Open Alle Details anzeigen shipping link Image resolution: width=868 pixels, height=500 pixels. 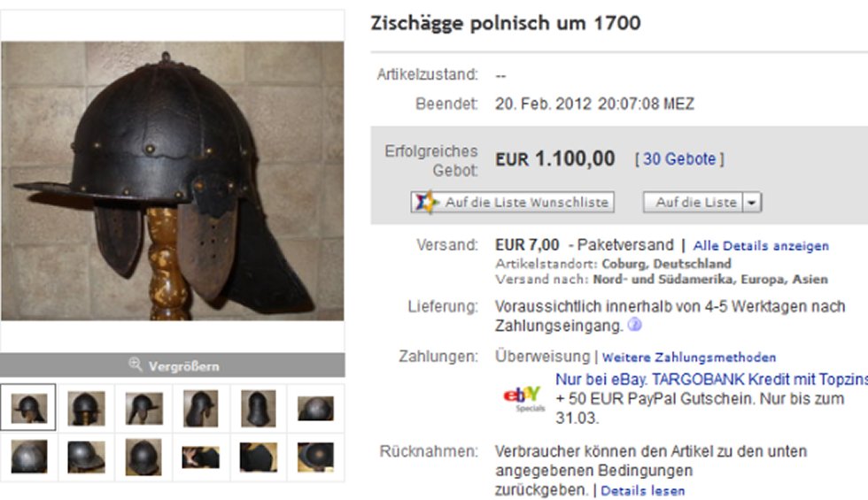click(x=761, y=246)
